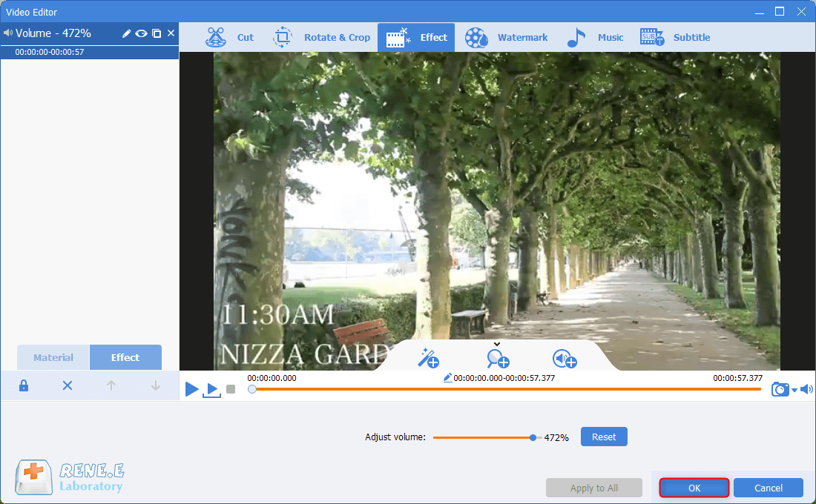Viewport: 816px width, 504px height.
Task: Click the Reset button
Action: pos(604,437)
